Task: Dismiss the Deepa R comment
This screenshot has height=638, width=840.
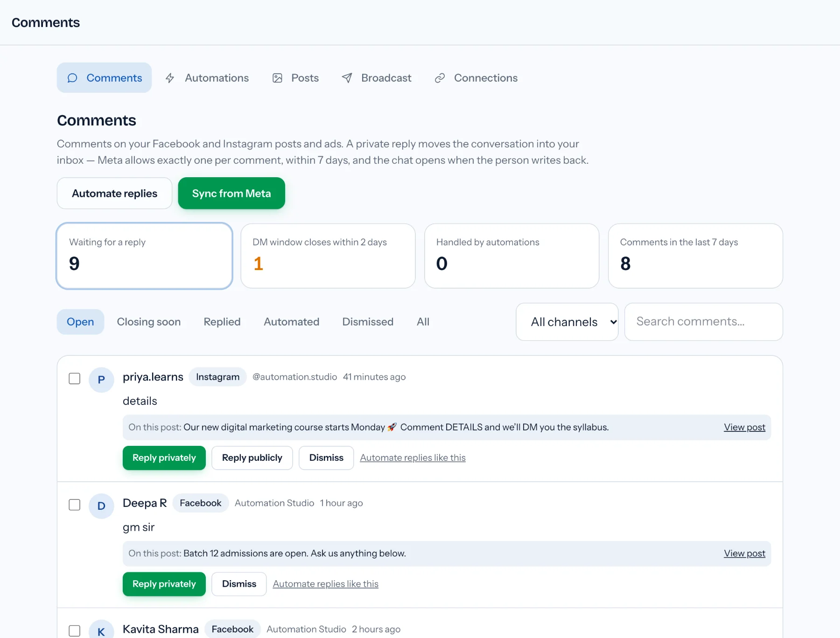Action: [239, 584]
